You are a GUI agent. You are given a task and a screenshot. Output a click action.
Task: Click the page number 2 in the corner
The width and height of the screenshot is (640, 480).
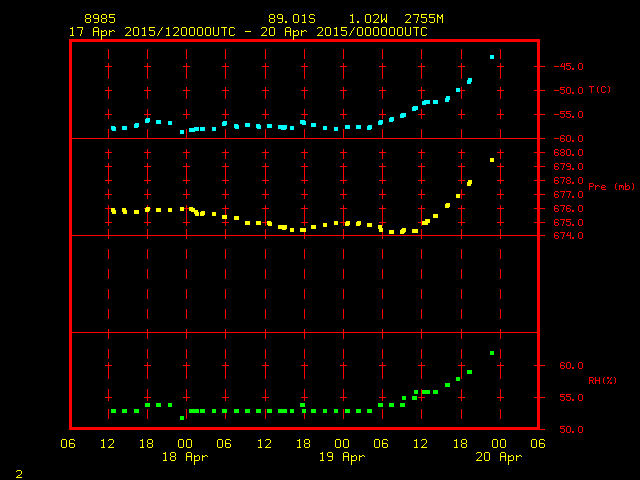point(19,474)
